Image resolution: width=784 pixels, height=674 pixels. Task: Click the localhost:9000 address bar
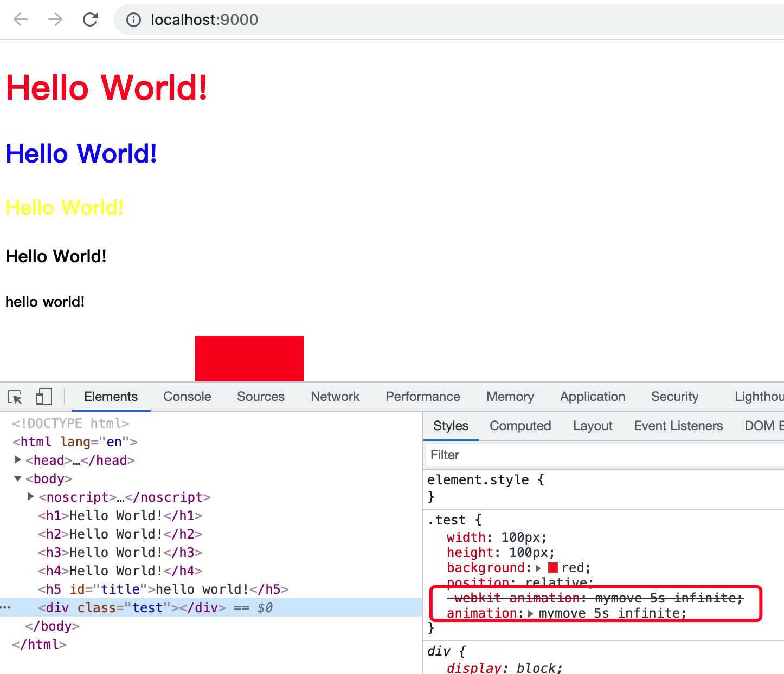coord(449,20)
